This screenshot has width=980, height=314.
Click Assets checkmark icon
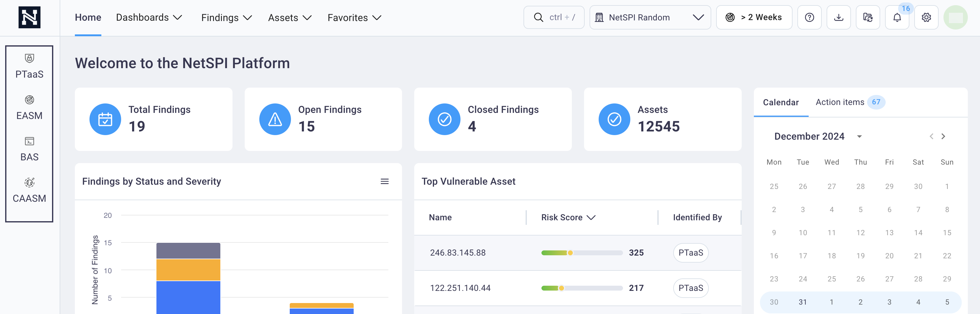tap(614, 119)
